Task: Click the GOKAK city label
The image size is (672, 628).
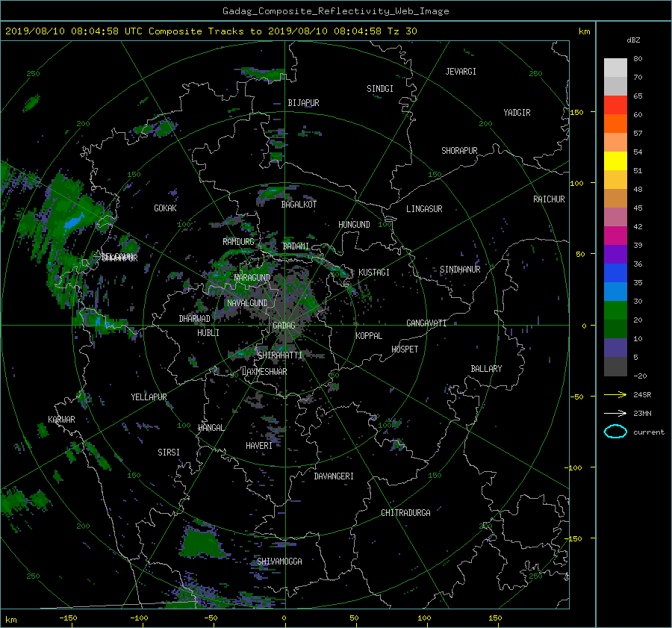Action: click(x=165, y=208)
